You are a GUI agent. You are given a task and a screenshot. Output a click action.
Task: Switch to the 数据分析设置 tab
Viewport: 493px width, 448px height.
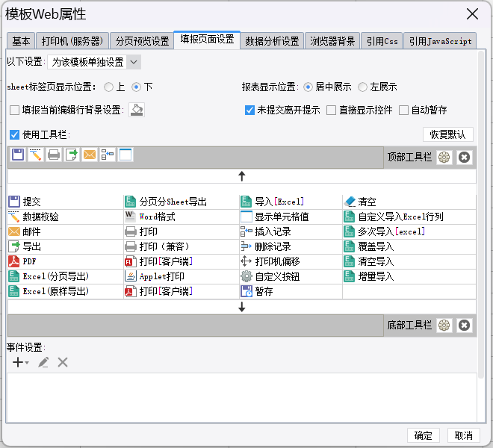tap(272, 41)
